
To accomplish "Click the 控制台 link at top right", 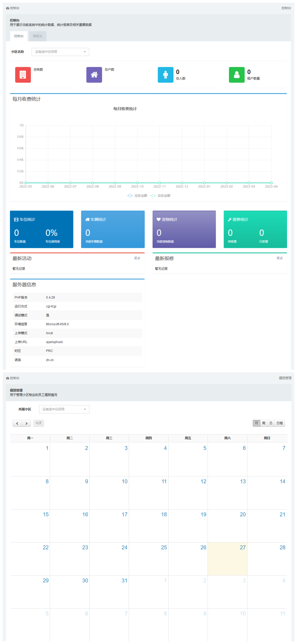I will pyautogui.click(x=286, y=8).
